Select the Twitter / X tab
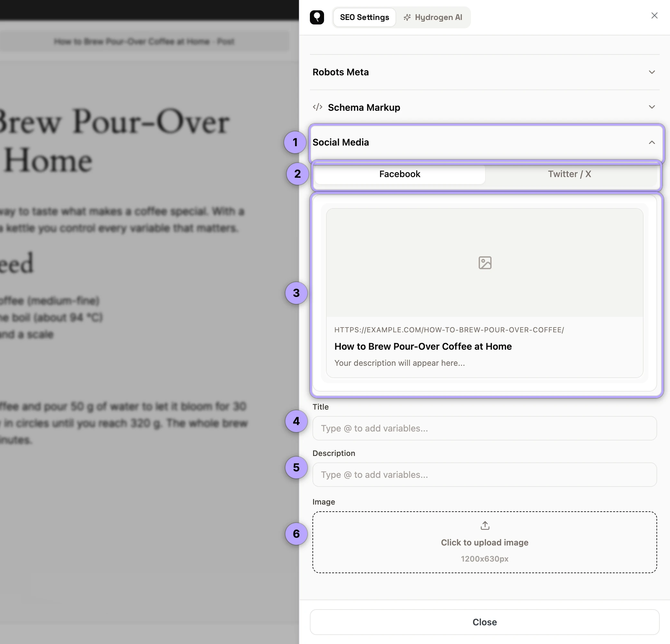670x644 pixels. click(x=569, y=174)
